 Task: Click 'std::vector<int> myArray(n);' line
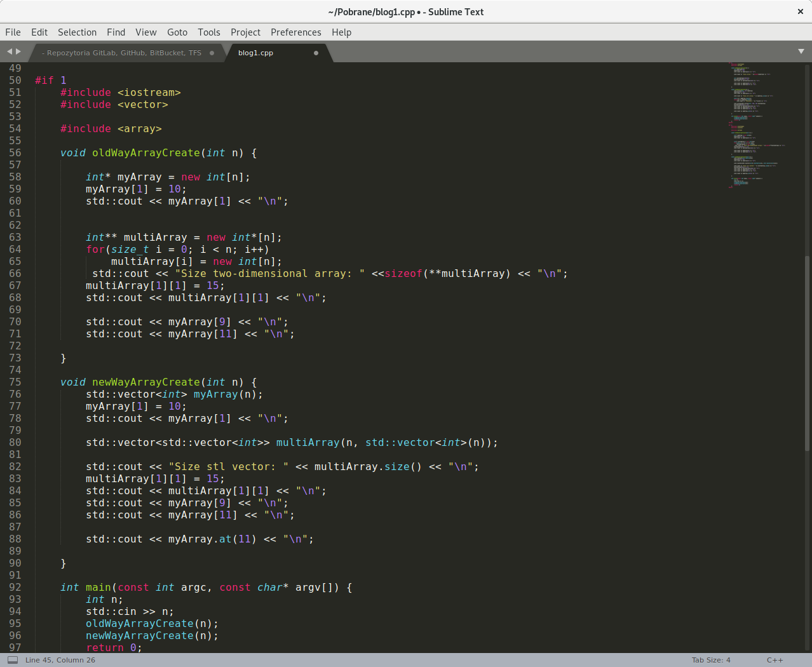click(175, 394)
